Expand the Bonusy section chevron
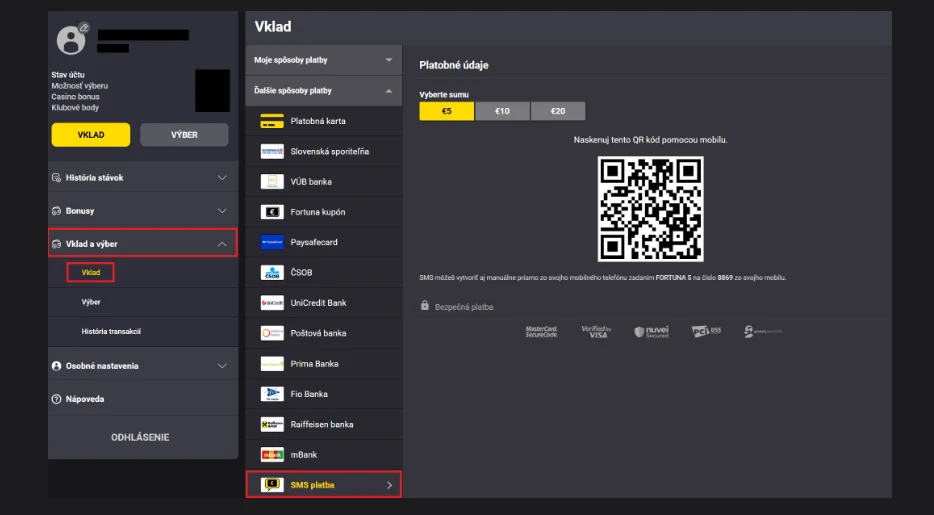The width and height of the screenshot is (934, 515). pyautogui.click(x=222, y=211)
